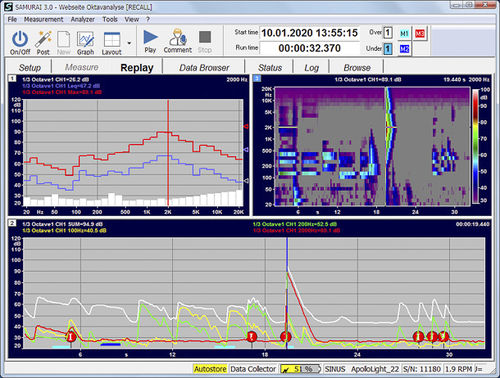The image size is (500, 378).
Task: Open the Analyzer menu
Action: [x=82, y=19]
